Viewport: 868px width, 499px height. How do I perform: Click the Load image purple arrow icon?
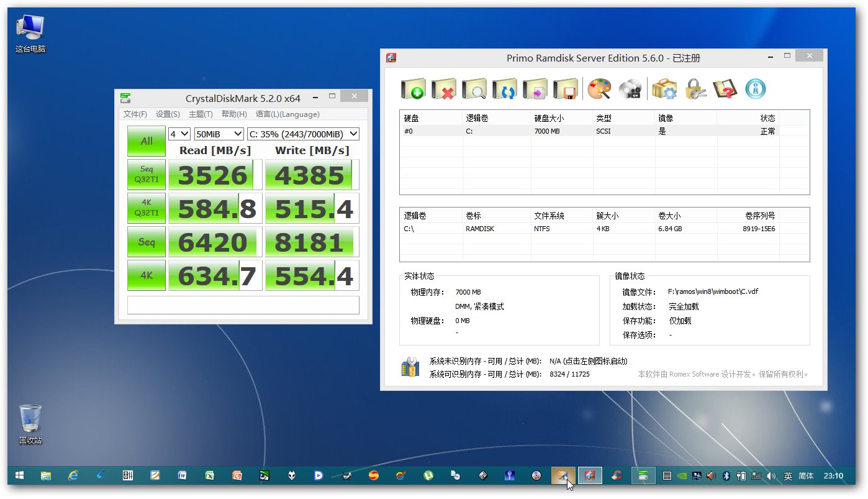tap(535, 89)
